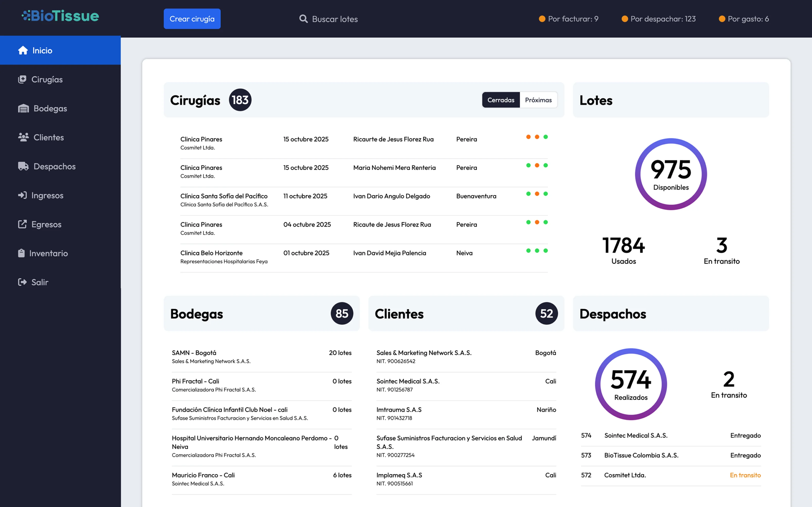Open Cirugías via its sidebar icon

pos(22,79)
